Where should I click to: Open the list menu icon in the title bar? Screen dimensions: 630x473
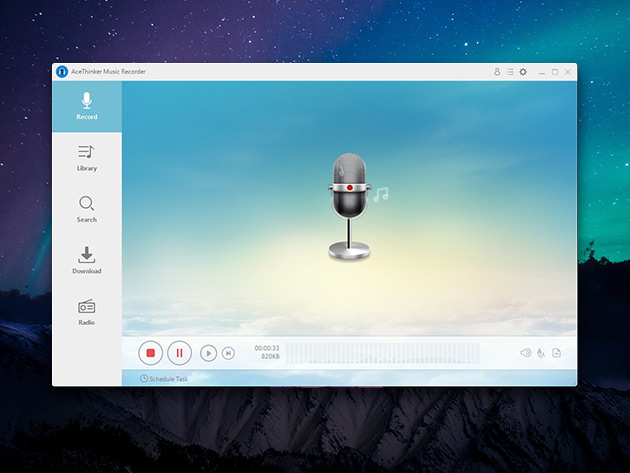point(510,72)
